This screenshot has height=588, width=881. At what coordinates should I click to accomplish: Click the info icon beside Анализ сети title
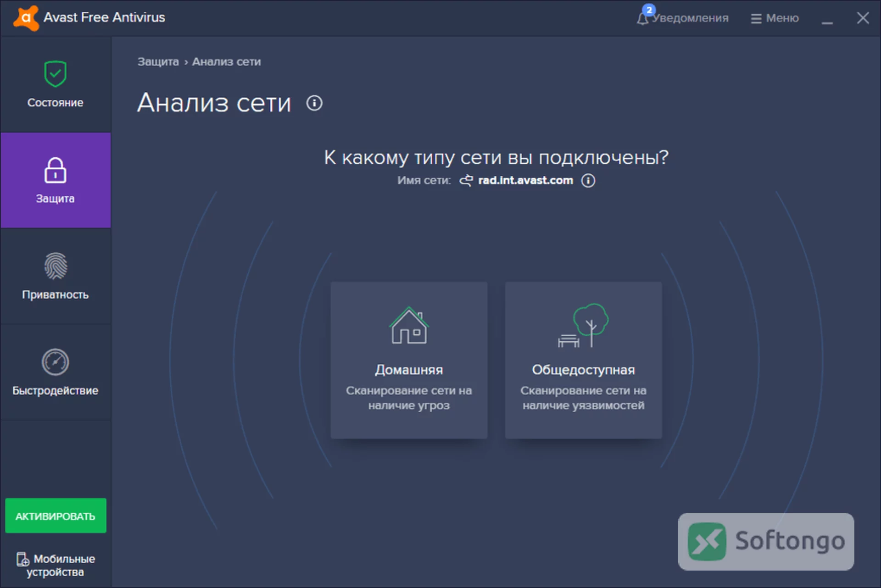[x=314, y=103]
